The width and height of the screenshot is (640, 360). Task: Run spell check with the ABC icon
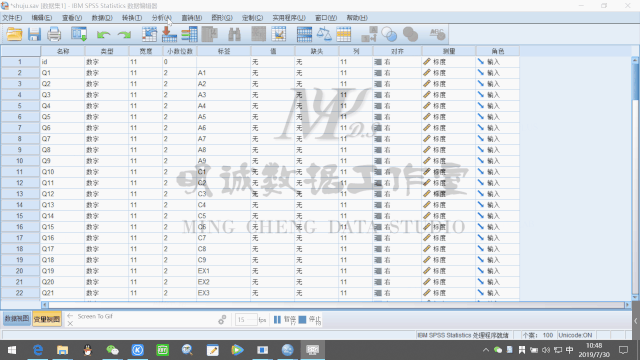(x=437, y=34)
